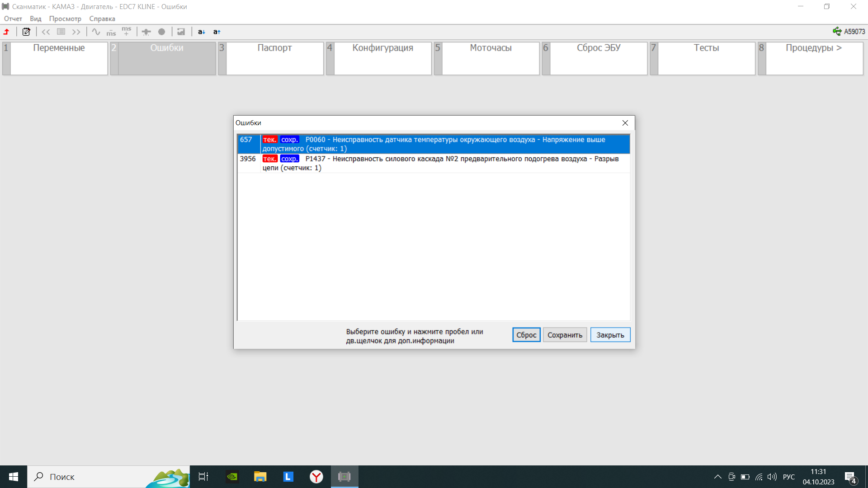Click the red up-arrow back icon

click(x=7, y=32)
